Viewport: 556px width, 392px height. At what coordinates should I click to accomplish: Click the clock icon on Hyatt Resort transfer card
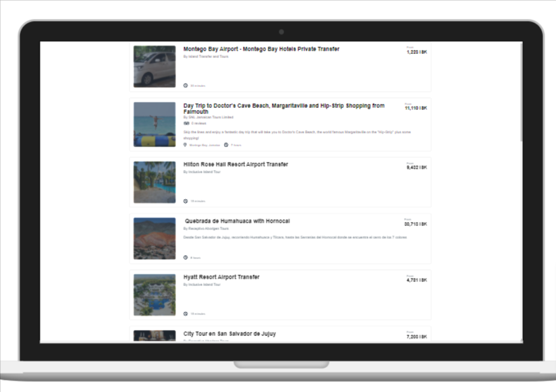click(x=186, y=313)
